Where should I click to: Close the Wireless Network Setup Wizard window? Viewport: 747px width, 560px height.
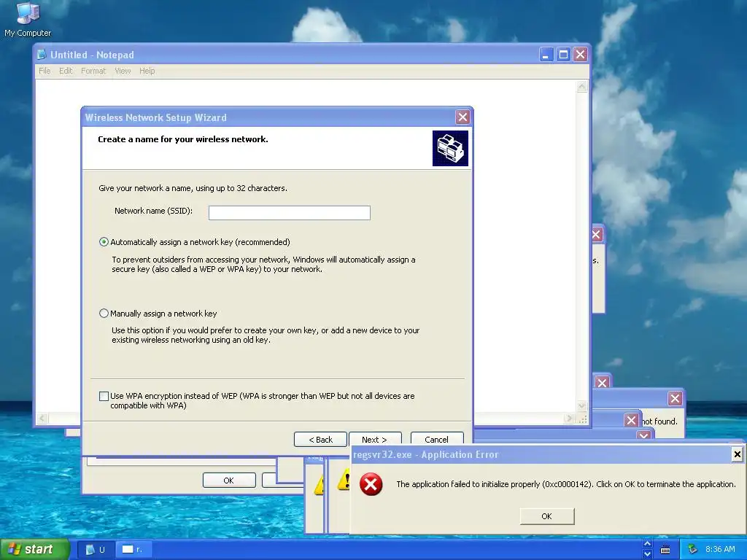(462, 117)
